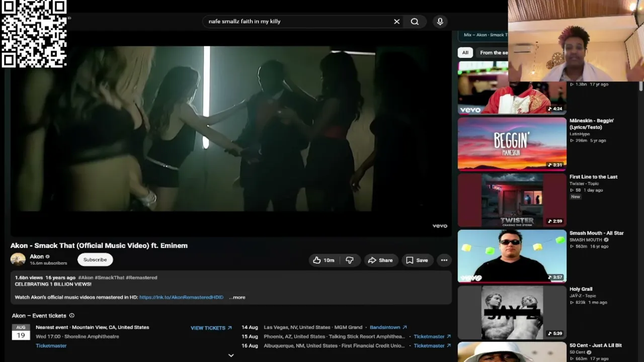Click '50 Cent - Just A Lil Bit' title

click(x=596, y=345)
